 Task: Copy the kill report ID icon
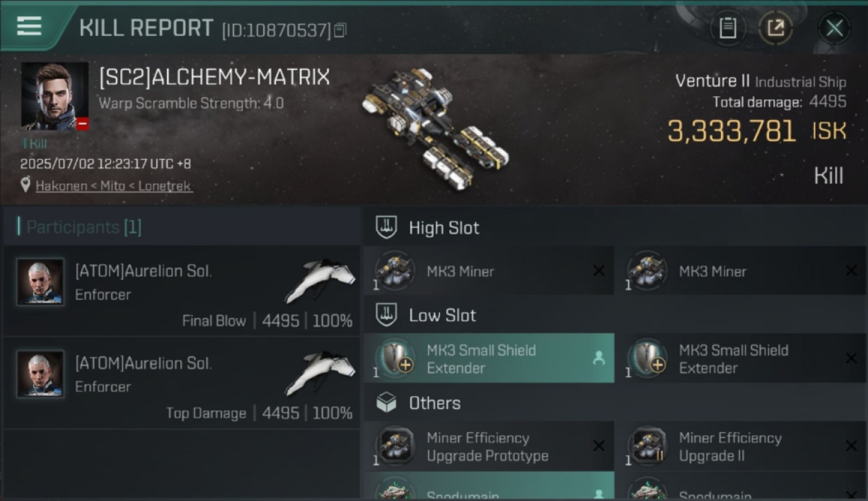pos(340,30)
